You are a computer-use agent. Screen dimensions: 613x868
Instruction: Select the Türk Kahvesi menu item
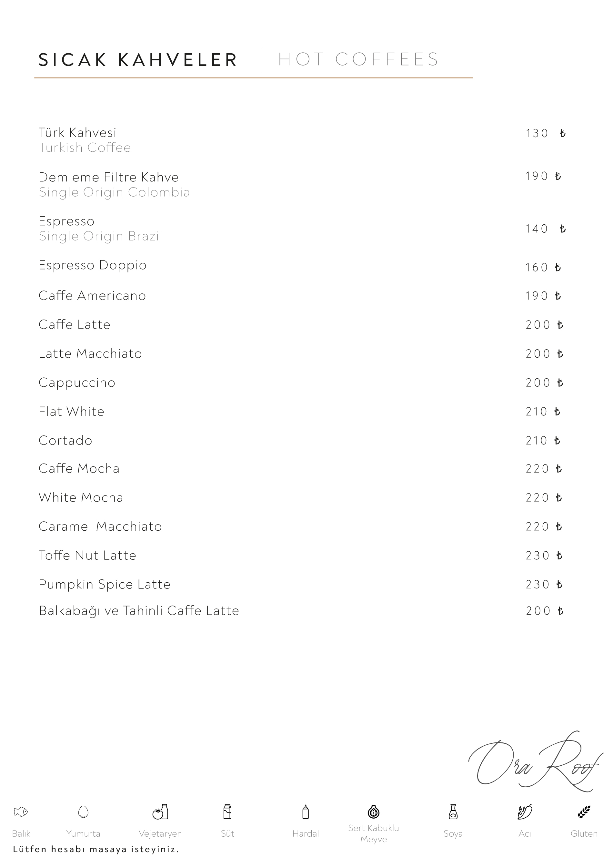point(77,133)
